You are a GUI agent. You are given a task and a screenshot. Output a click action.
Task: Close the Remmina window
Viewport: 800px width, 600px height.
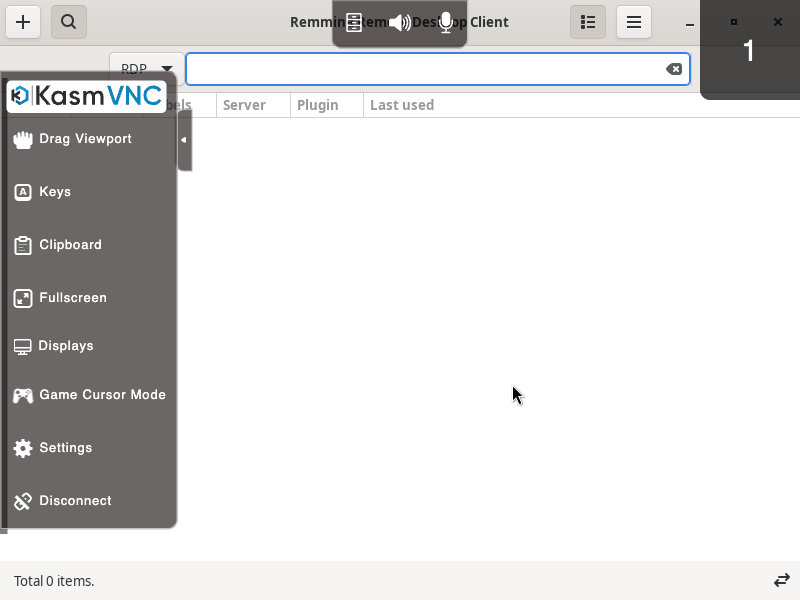[778, 22]
